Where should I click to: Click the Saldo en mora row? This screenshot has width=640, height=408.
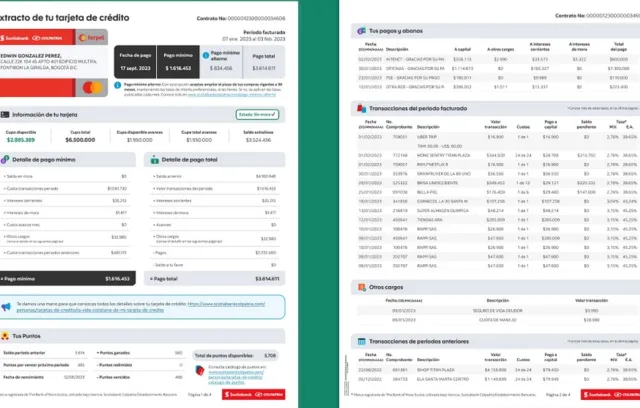point(65,176)
